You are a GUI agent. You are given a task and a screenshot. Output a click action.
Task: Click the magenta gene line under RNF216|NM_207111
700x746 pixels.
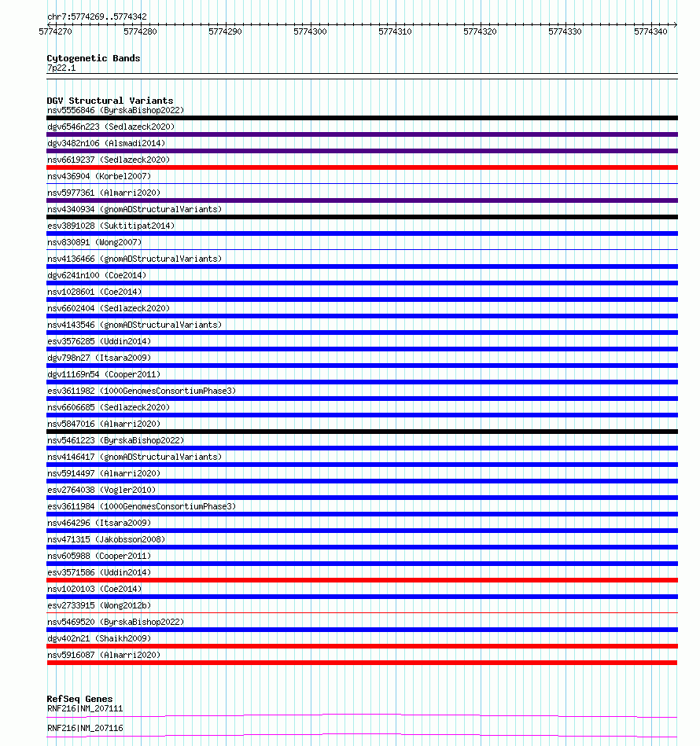tap(362, 715)
